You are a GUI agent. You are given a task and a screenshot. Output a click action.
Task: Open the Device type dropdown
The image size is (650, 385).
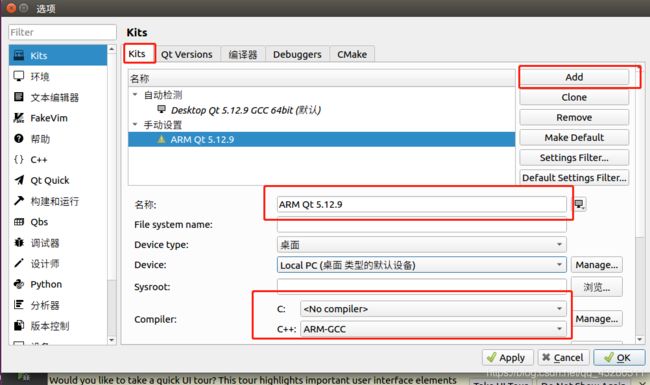pos(422,245)
